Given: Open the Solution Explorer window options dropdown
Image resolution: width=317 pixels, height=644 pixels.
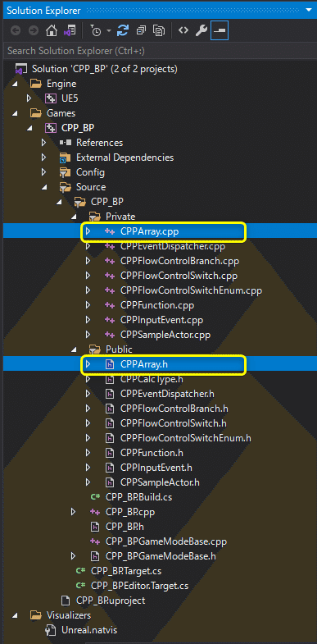Looking at the screenshot, I should 308,11.
